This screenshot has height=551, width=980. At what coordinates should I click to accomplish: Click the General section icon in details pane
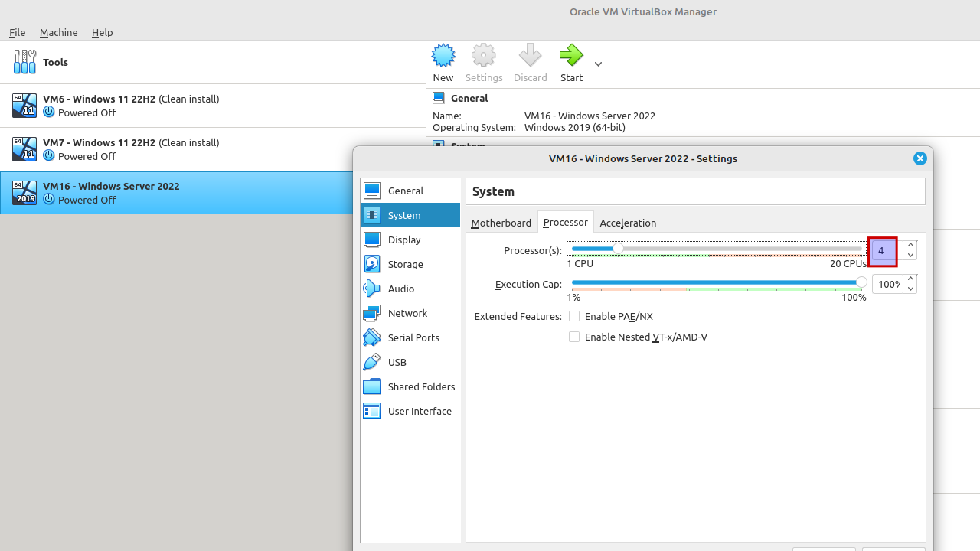(x=439, y=98)
